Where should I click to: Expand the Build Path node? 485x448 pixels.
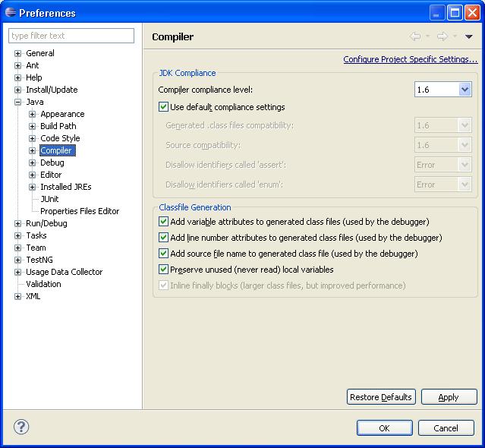click(x=32, y=126)
